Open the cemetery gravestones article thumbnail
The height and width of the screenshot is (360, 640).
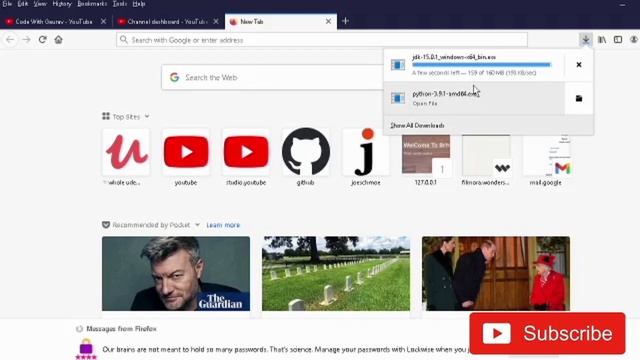[336, 273]
